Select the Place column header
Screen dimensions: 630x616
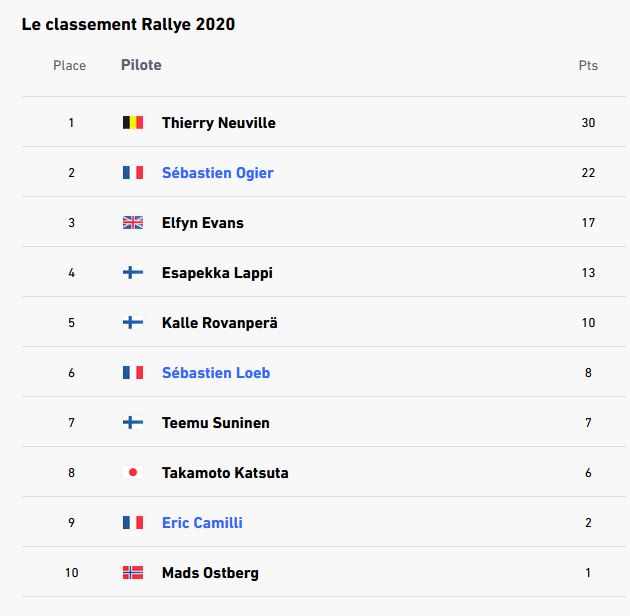click(x=70, y=65)
